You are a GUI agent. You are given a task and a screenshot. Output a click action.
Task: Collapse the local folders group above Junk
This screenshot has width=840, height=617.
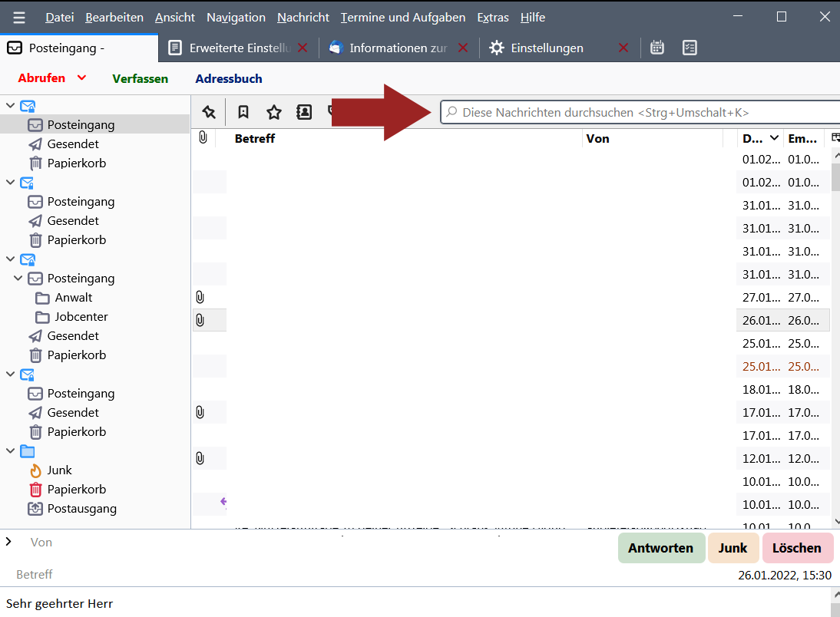coord(10,450)
